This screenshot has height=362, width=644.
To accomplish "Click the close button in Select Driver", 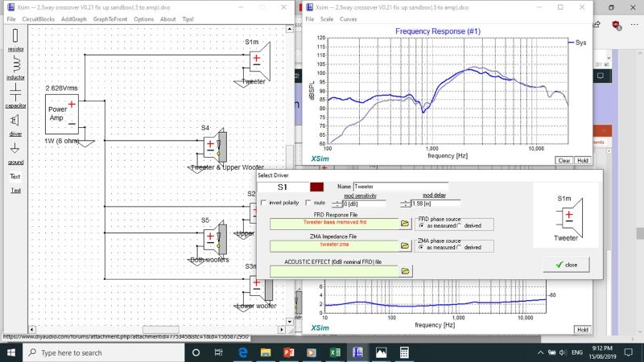I will click(567, 265).
